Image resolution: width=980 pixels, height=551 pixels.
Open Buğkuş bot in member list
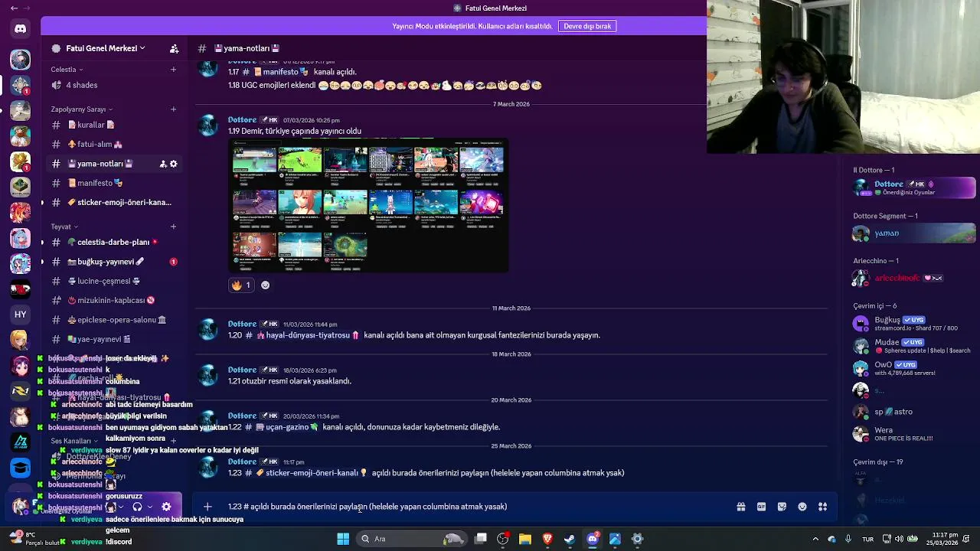coord(914,324)
